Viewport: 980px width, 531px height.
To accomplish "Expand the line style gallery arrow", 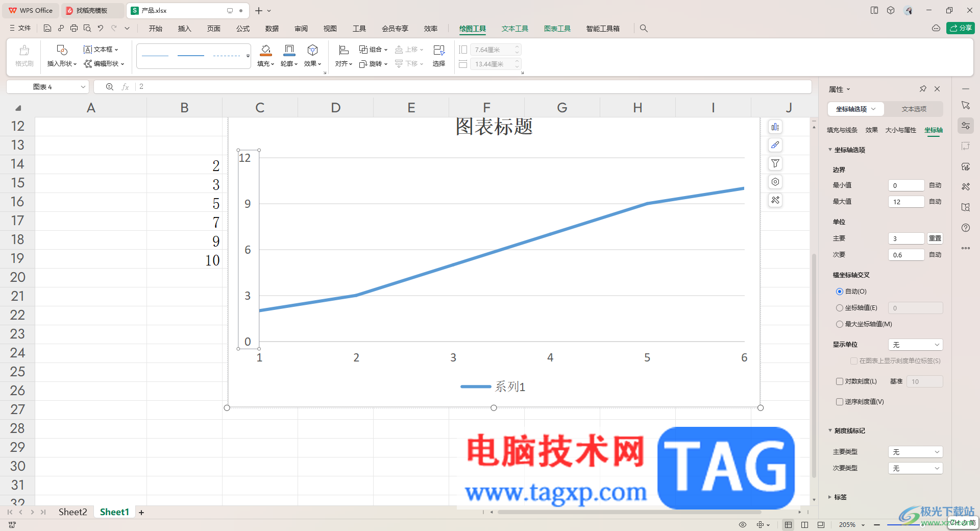I will 248,56.
